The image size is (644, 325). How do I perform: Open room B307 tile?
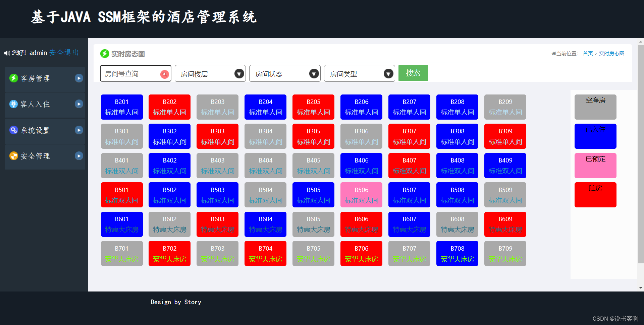pos(410,136)
